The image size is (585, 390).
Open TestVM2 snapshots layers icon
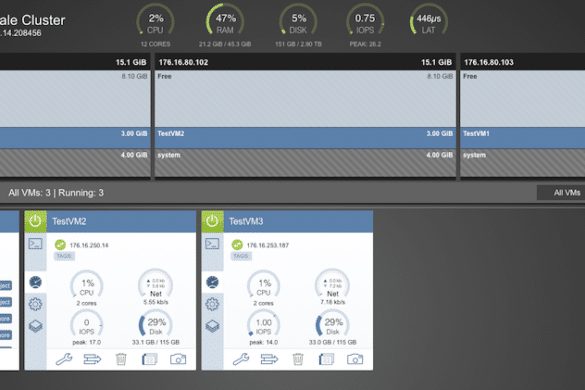pos(35,326)
